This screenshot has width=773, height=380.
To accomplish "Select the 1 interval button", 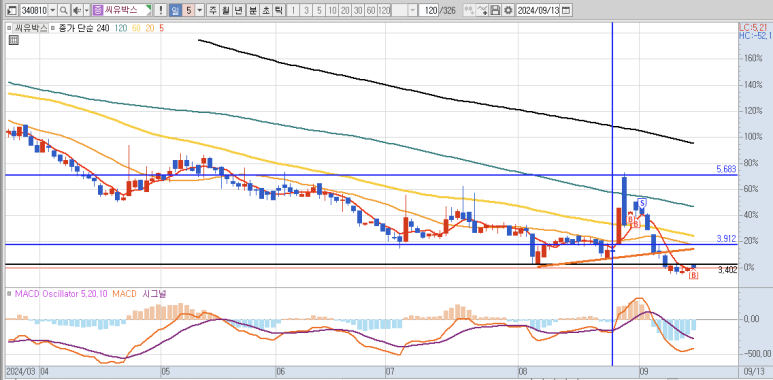I will point(293,10).
